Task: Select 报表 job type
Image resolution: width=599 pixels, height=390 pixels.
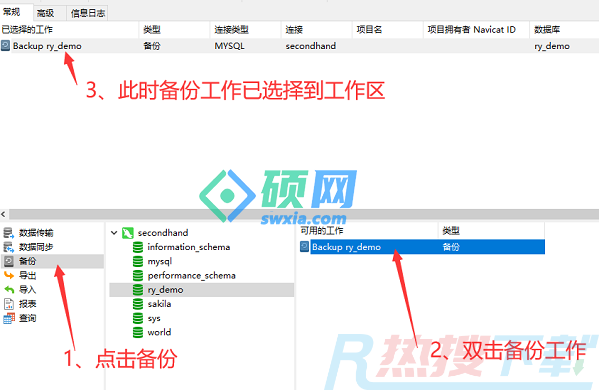Action: tap(28, 304)
